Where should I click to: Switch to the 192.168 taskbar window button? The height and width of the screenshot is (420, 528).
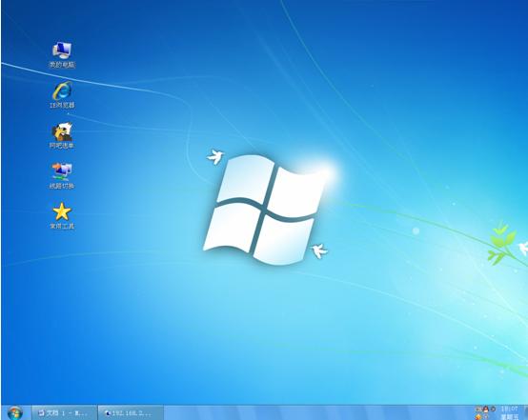coord(131,413)
